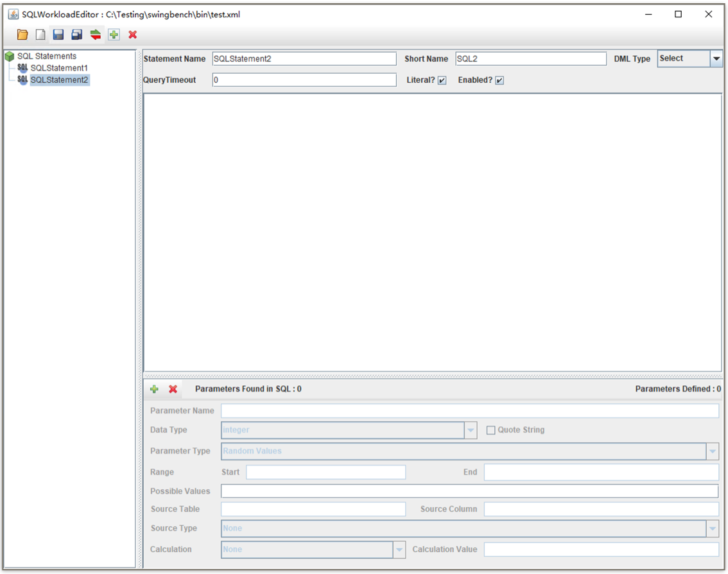Open the Calculation dropdown
Image resolution: width=728 pixels, height=574 pixels.
(x=398, y=549)
